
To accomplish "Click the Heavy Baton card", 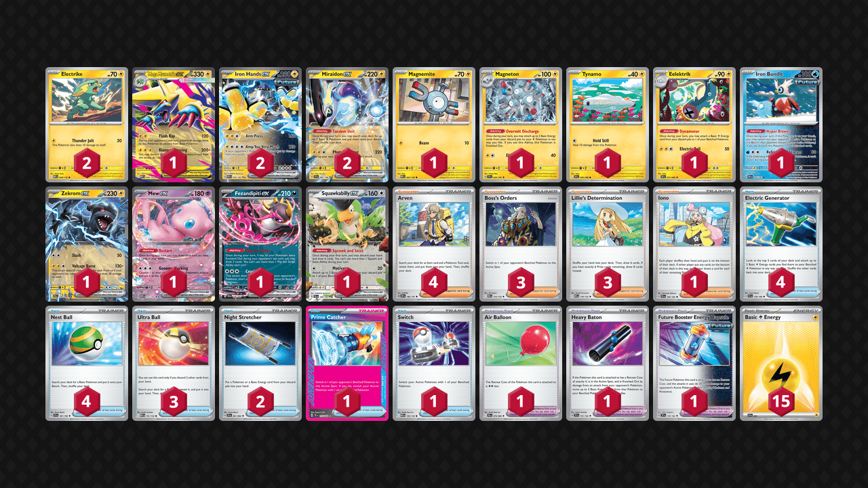I will (608, 363).
